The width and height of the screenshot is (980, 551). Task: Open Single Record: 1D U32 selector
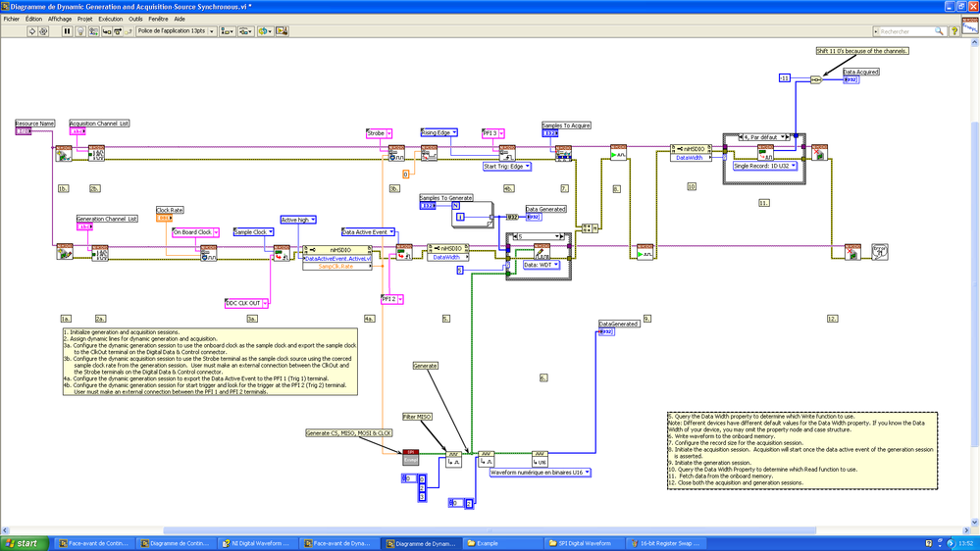pyautogui.click(x=765, y=166)
